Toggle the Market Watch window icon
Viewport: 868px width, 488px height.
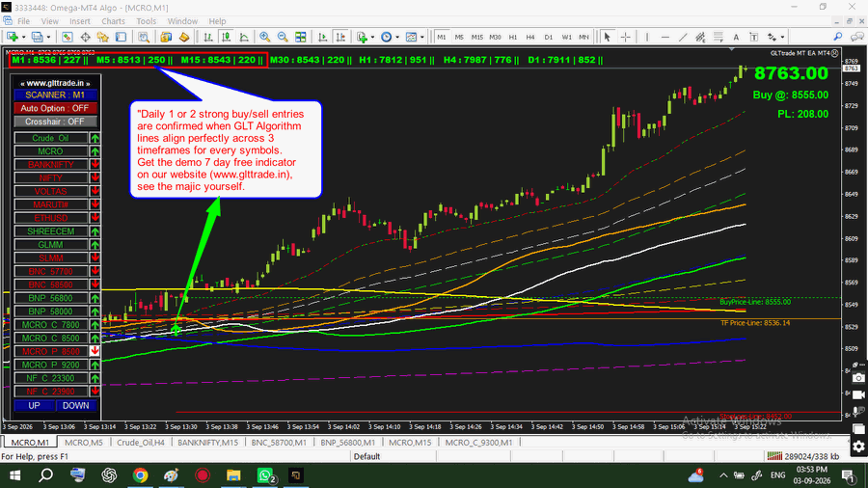tap(67, 37)
